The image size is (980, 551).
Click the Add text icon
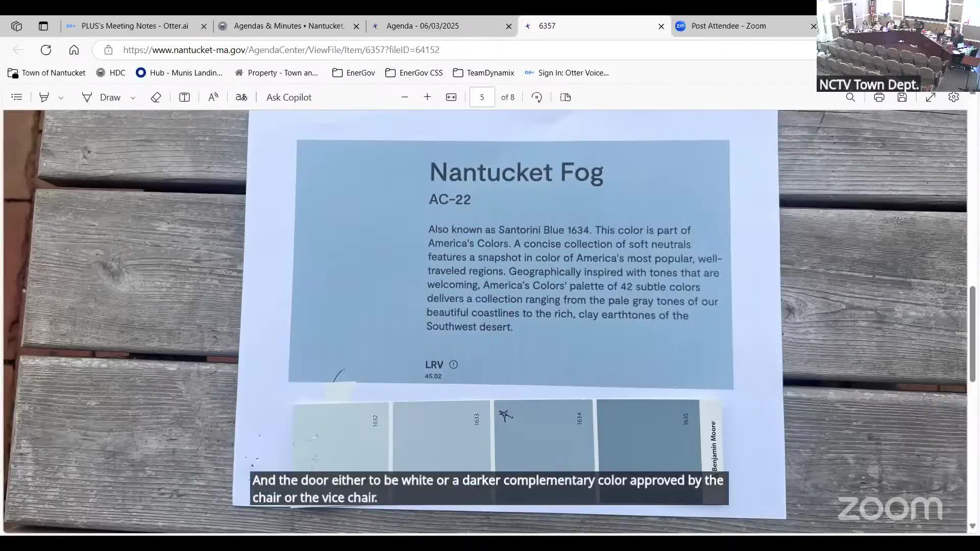[x=184, y=97]
